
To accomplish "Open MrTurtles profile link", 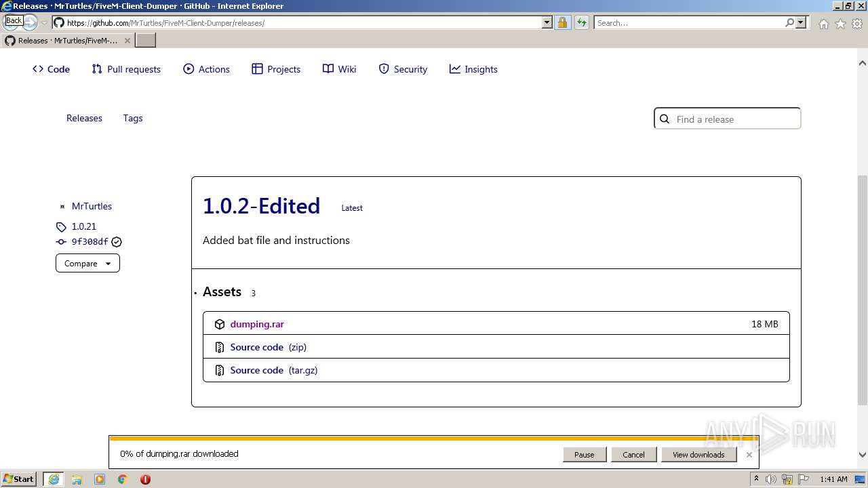I will click(x=92, y=206).
